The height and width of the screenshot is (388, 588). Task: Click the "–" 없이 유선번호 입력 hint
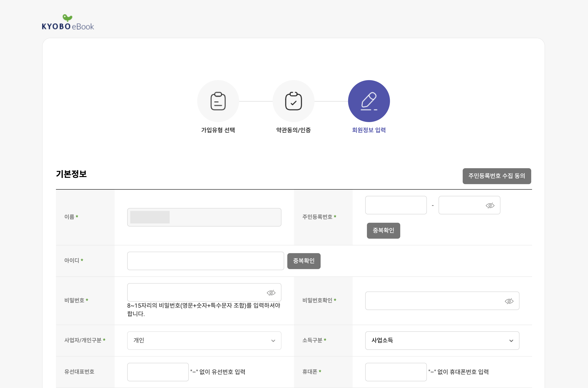(x=218, y=372)
